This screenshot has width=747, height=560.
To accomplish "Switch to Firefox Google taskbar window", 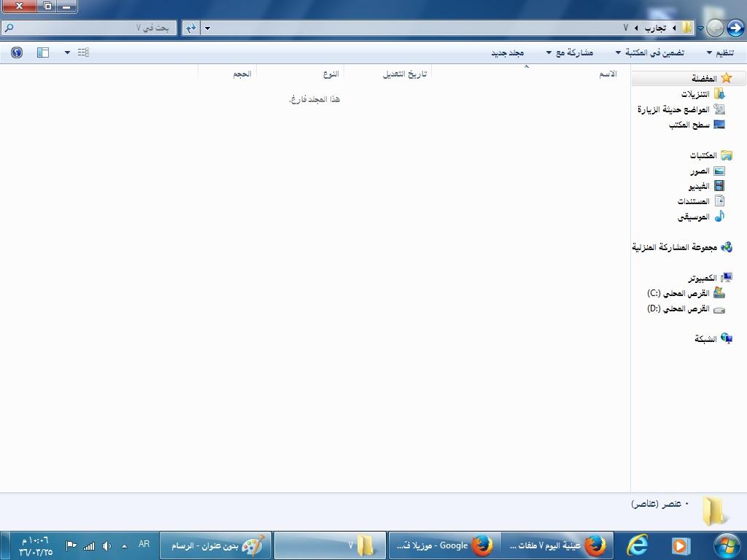I will point(444,545).
